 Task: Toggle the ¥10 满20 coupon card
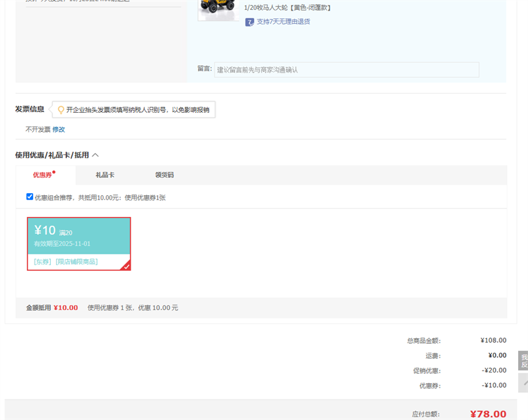79,237
